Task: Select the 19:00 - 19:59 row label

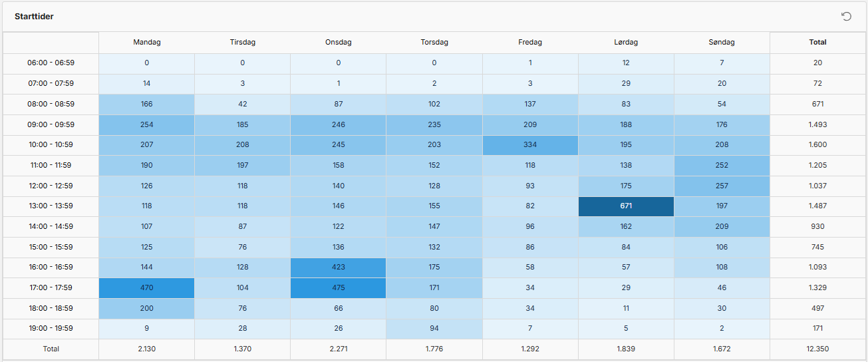Action: (51, 328)
